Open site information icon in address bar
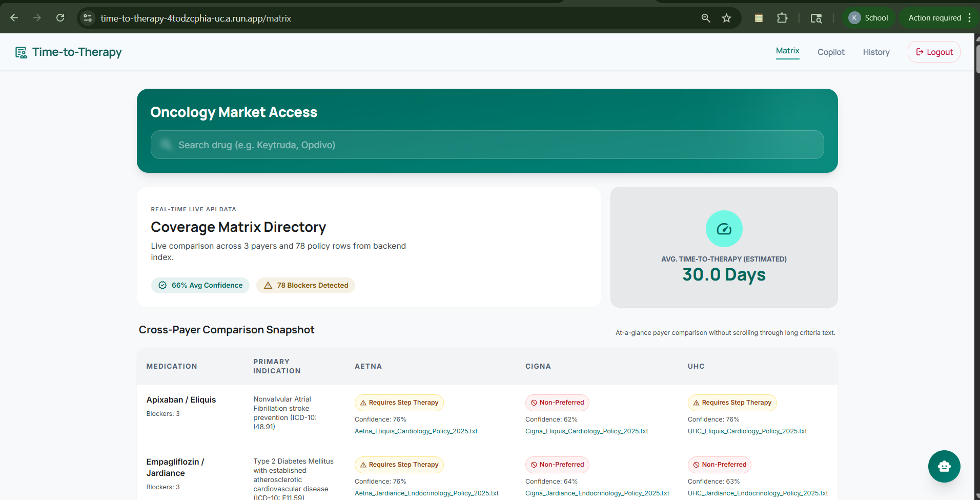The width and height of the screenshot is (980, 500). (88, 18)
